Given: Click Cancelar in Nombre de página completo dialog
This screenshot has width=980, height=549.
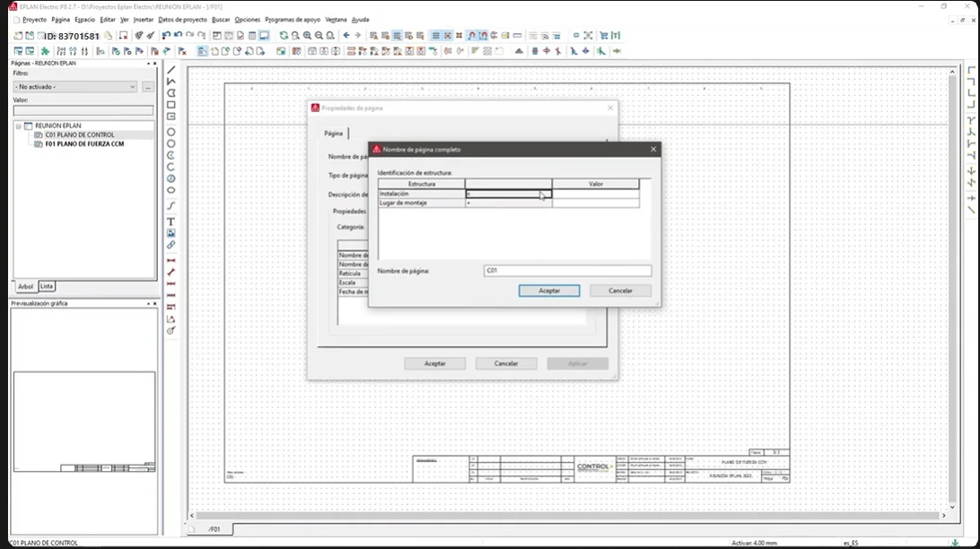Looking at the screenshot, I should pyautogui.click(x=621, y=291).
